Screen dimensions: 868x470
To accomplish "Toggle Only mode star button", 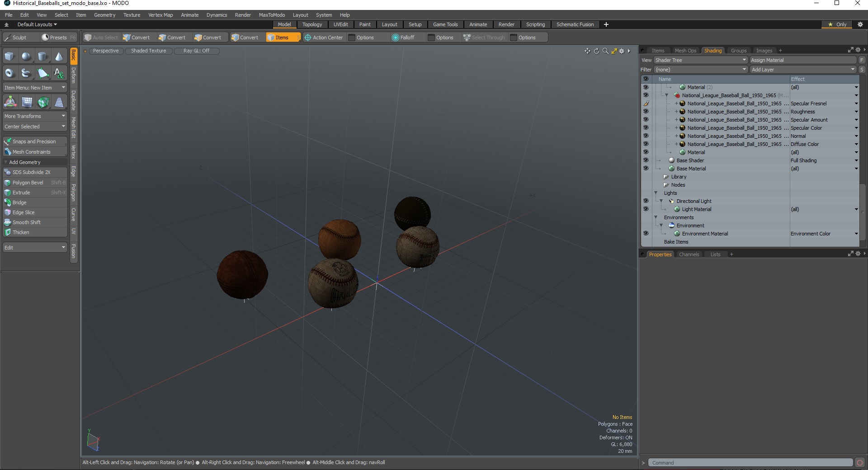I will [837, 24].
